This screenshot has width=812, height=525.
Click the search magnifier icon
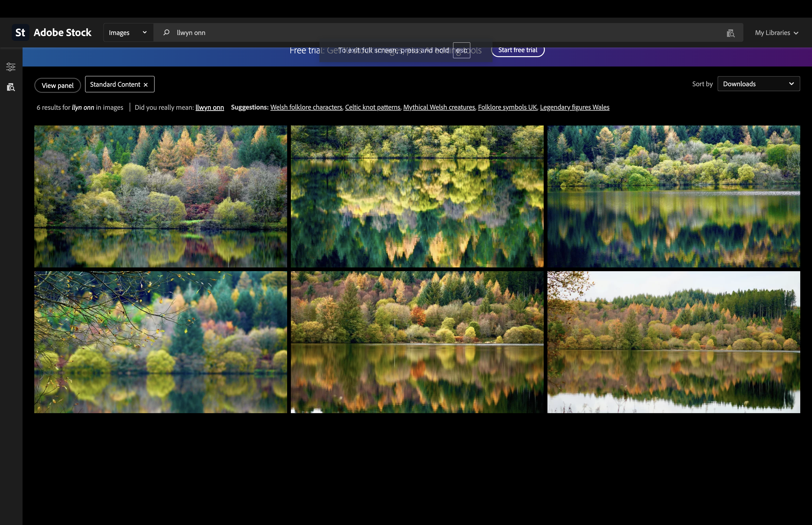pyautogui.click(x=166, y=33)
